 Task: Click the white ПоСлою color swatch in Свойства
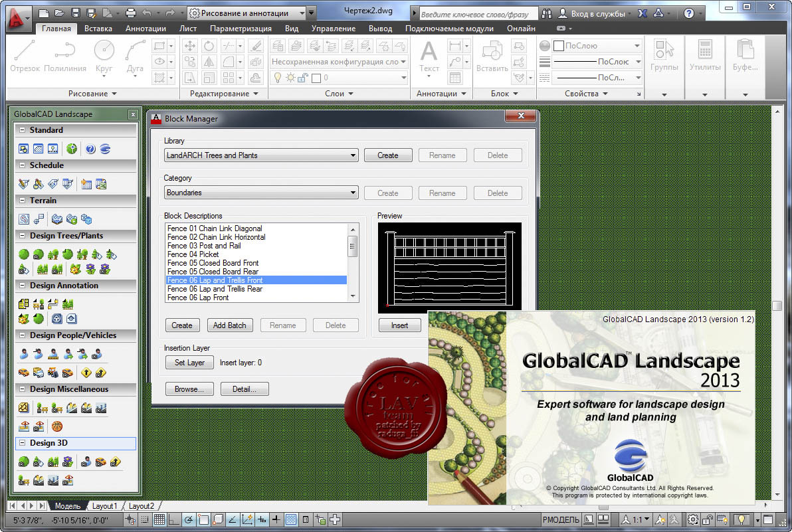pyautogui.click(x=559, y=46)
